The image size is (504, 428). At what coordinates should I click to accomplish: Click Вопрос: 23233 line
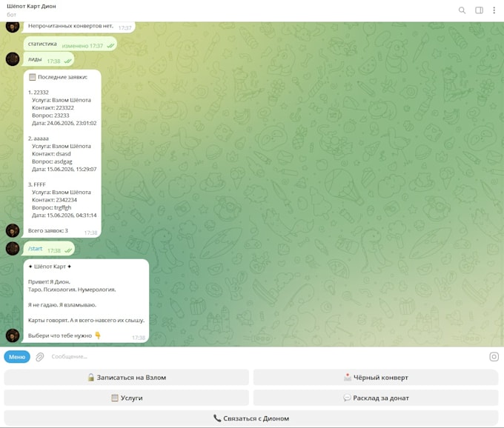click(x=50, y=116)
